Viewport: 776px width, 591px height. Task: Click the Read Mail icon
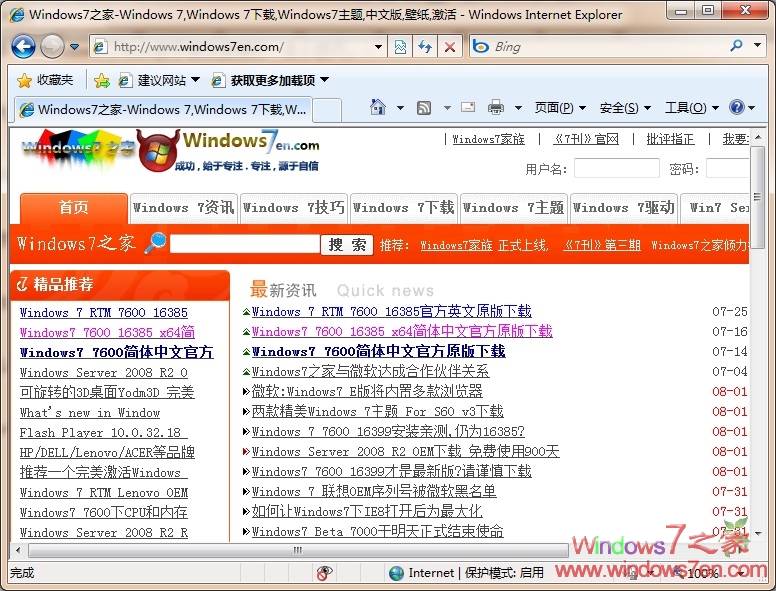point(468,107)
